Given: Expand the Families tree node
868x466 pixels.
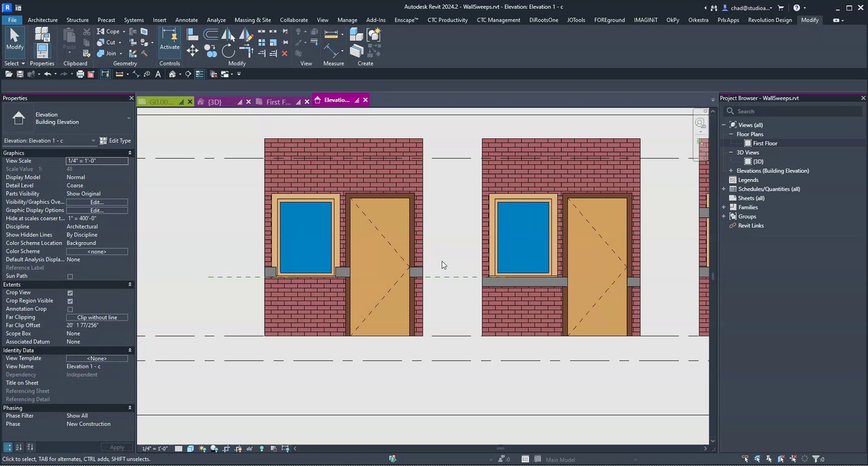Looking at the screenshot, I should (724, 207).
